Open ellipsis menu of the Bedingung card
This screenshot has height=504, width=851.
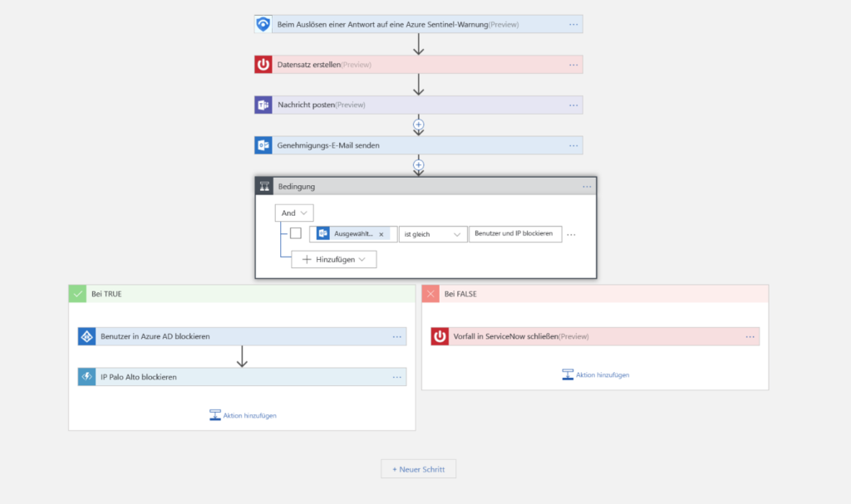pos(587,186)
